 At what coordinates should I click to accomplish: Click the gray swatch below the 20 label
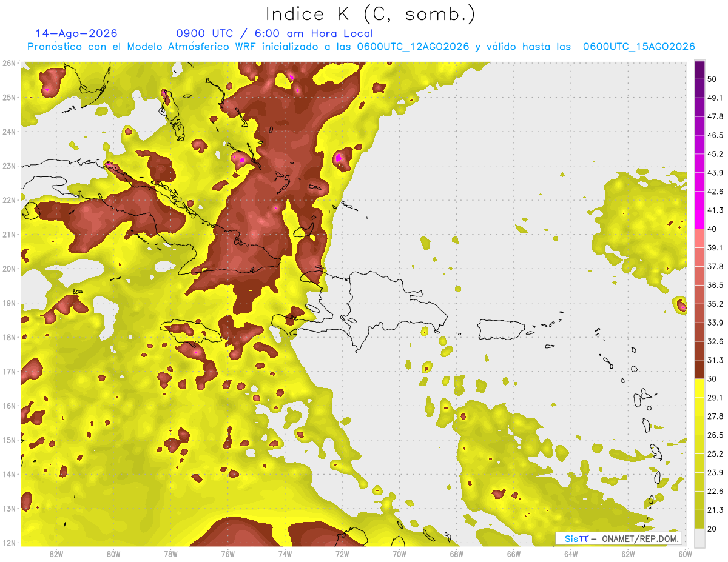(x=699, y=537)
